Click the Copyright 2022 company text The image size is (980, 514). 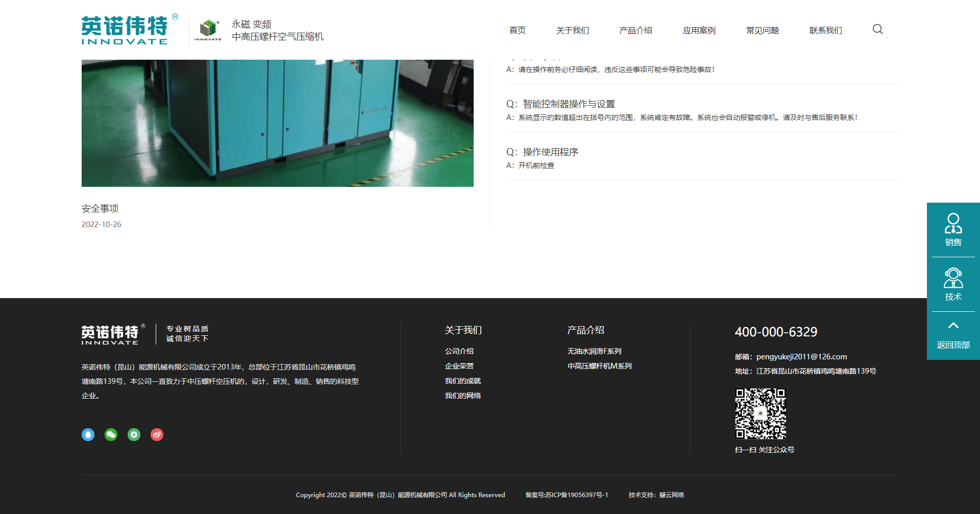coord(401,495)
